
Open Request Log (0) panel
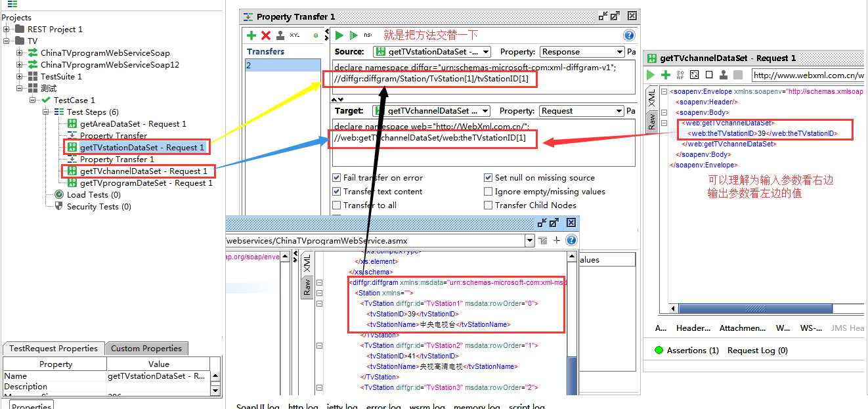(x=758, y=351)
